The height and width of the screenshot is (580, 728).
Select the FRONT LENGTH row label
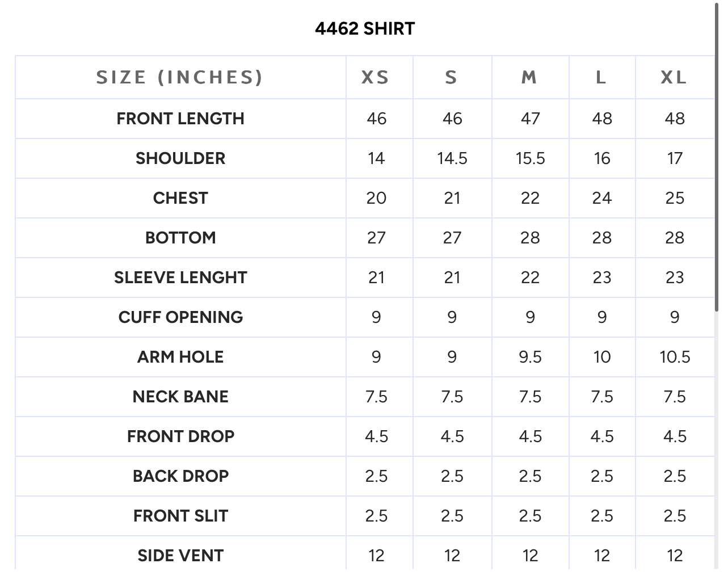(x=180, y=119)
